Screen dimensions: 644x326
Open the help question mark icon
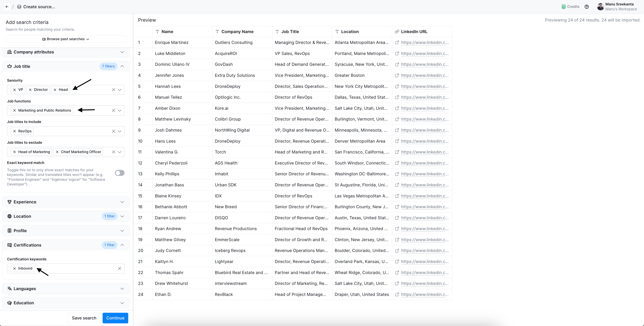coord(587,7)
